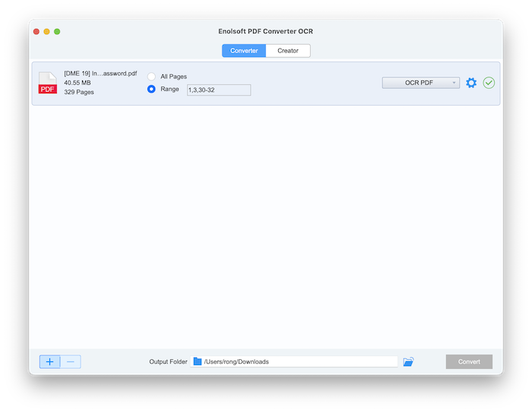Image resolution: width=532 pixels, height=413 pixels.
Task: Browse output folder with open-folder icon
Action: coord(409,361)
